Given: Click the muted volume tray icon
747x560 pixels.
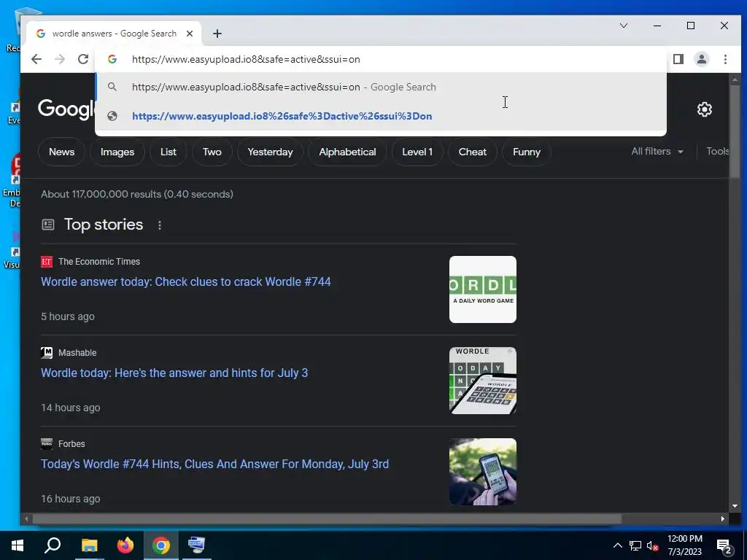Looking at the screenshot, I should (x=653, y=545).
